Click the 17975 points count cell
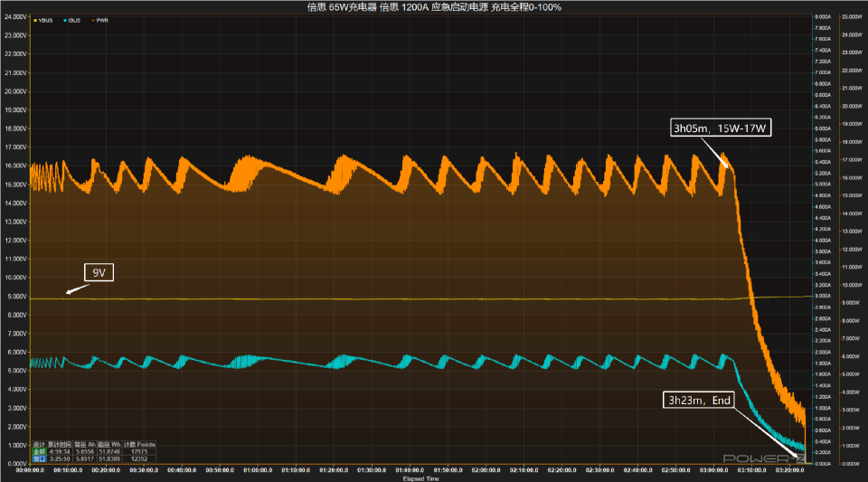Viewport: 868px width, 482px height. pos(139,451)
